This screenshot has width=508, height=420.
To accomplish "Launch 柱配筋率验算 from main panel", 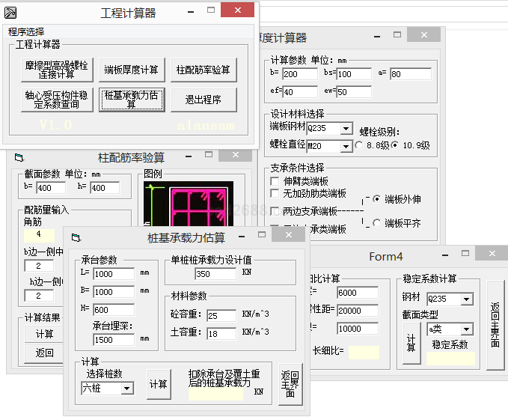I will 203,70.
